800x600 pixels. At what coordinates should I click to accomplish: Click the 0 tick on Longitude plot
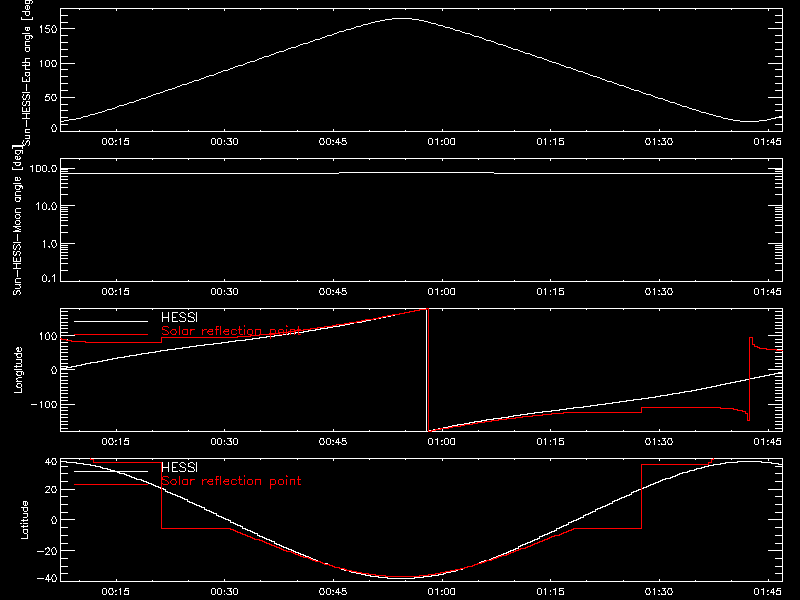[x=54, y=370]
